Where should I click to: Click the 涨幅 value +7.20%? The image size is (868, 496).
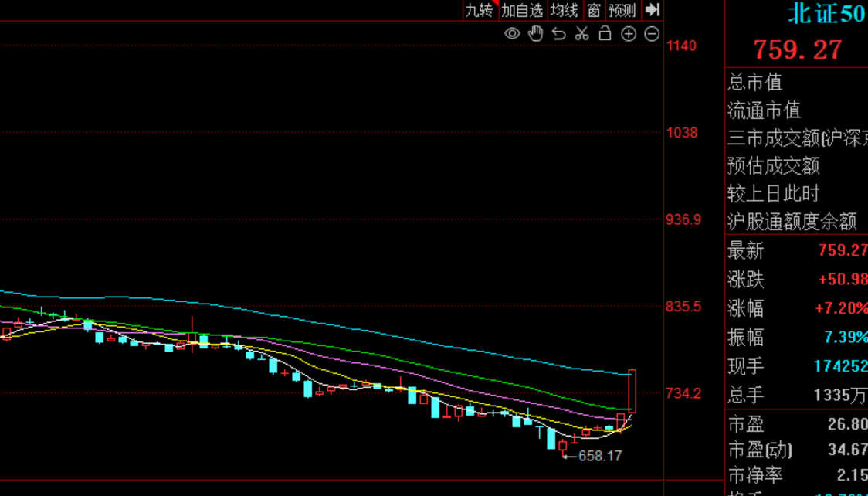tap(843, 307)
